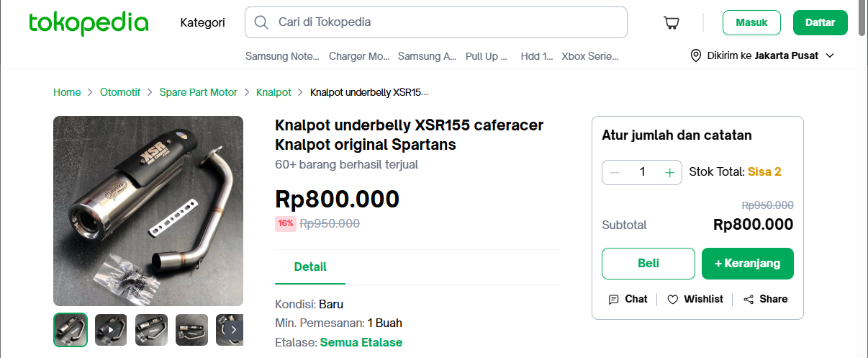868x358 pixels.
Task: Add product to Wishlist
Action: point(695,299)
